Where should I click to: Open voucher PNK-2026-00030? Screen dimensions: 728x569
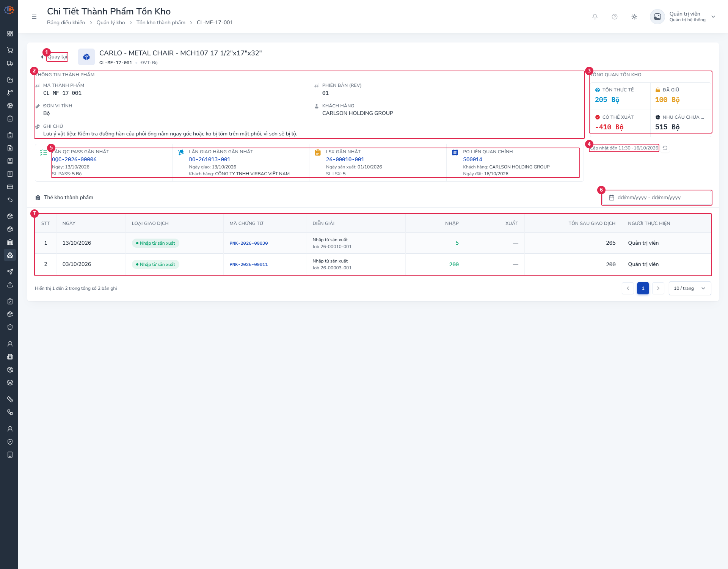(249, 243)
